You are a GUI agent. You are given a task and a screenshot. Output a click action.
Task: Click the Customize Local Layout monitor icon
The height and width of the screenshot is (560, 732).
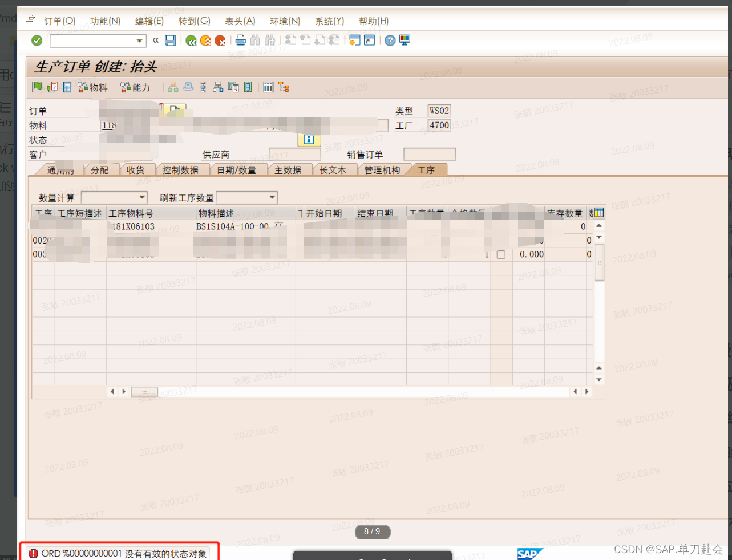coord(405,40)
